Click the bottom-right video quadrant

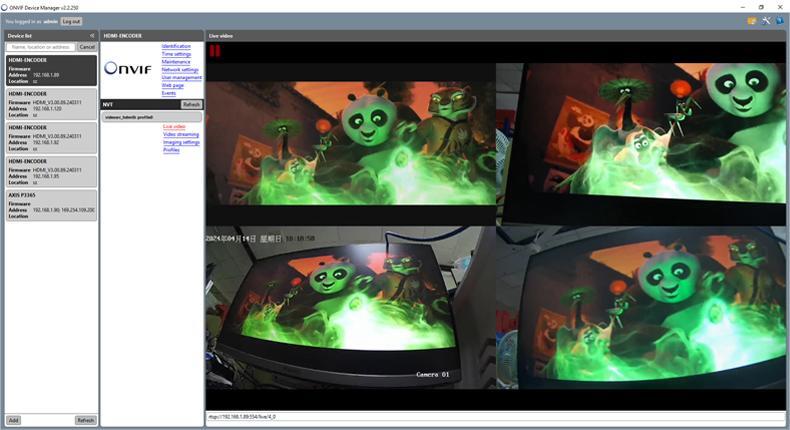tap(641, 308)
